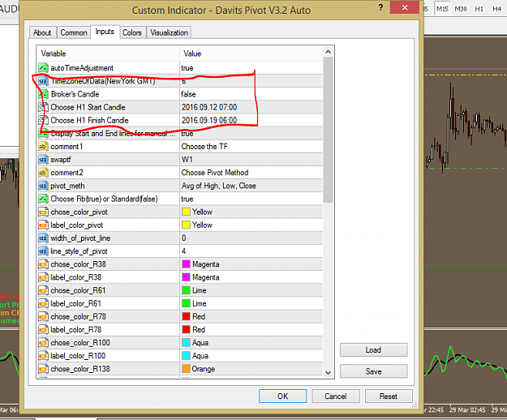Click the inputs list scroll up arrow
The width and height of the screenshot is (507, 420).
pos(328,52)
